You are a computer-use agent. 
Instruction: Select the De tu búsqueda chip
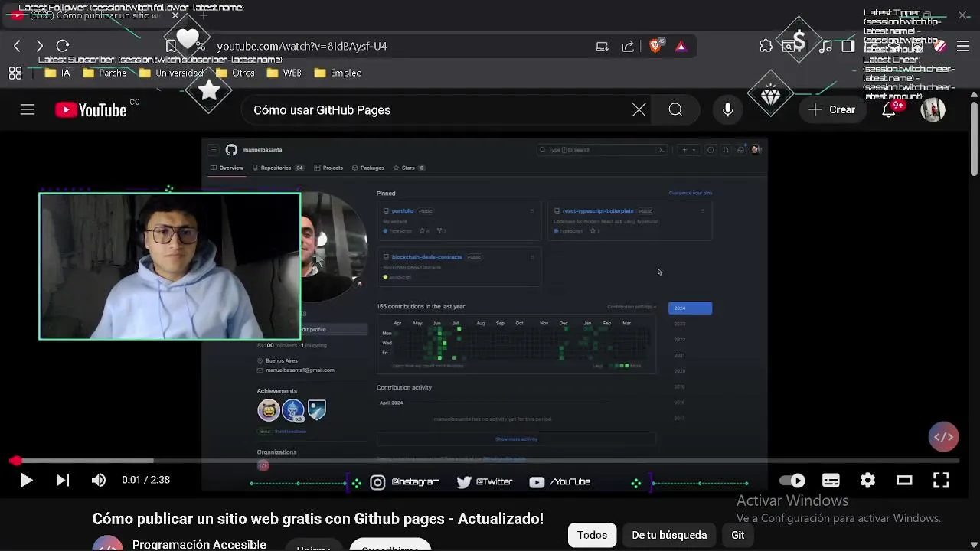click(x=669, y=535)
